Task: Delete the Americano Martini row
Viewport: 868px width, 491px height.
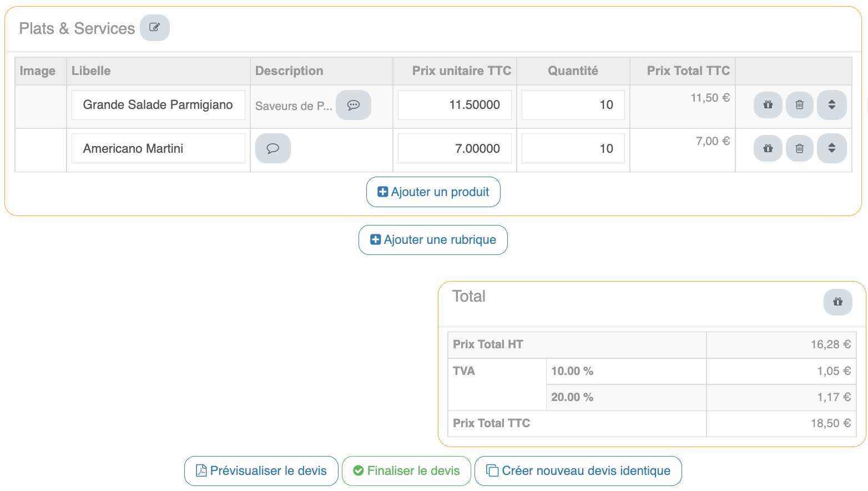Action: click(x=799, y=148)
